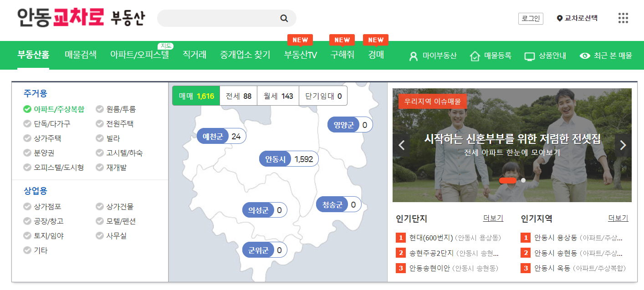
Task: Open the nine-dot apps grid menu
Action: point(623,18)
